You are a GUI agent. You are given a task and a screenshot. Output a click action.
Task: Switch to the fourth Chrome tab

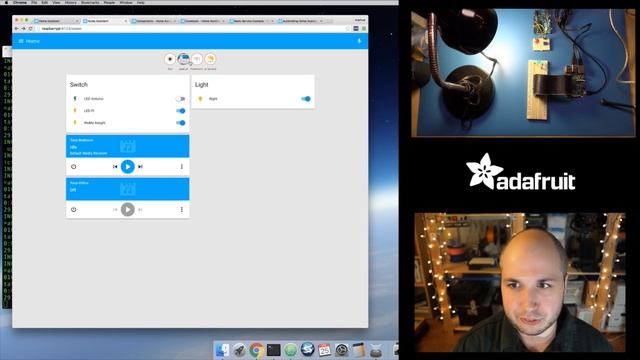(203, 21)
